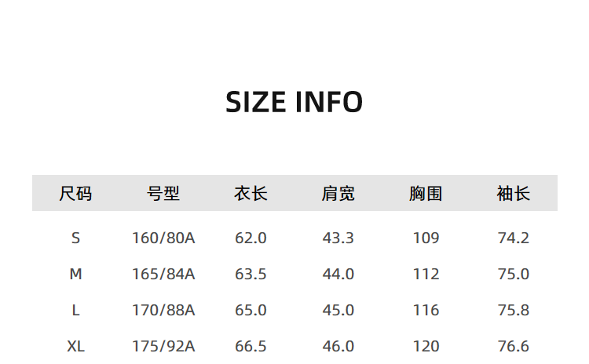Click the 170/88A cell
The image size is (589, 364).
163,310
